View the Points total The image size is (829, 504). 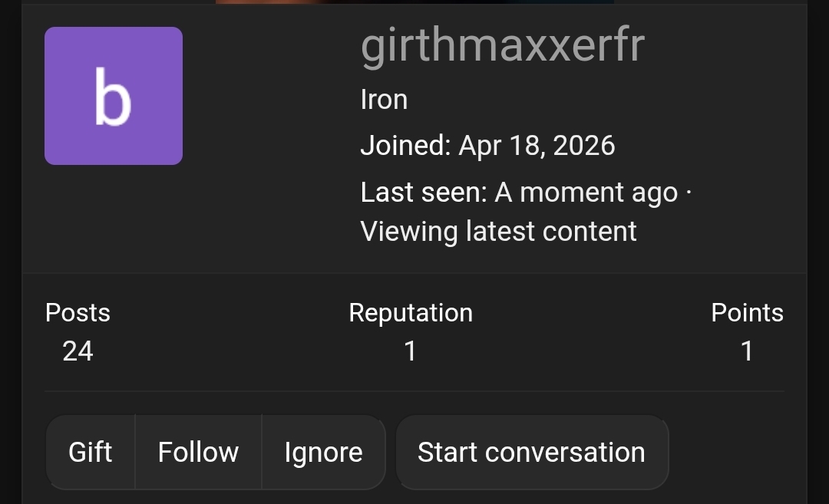[x=746, y=351]
